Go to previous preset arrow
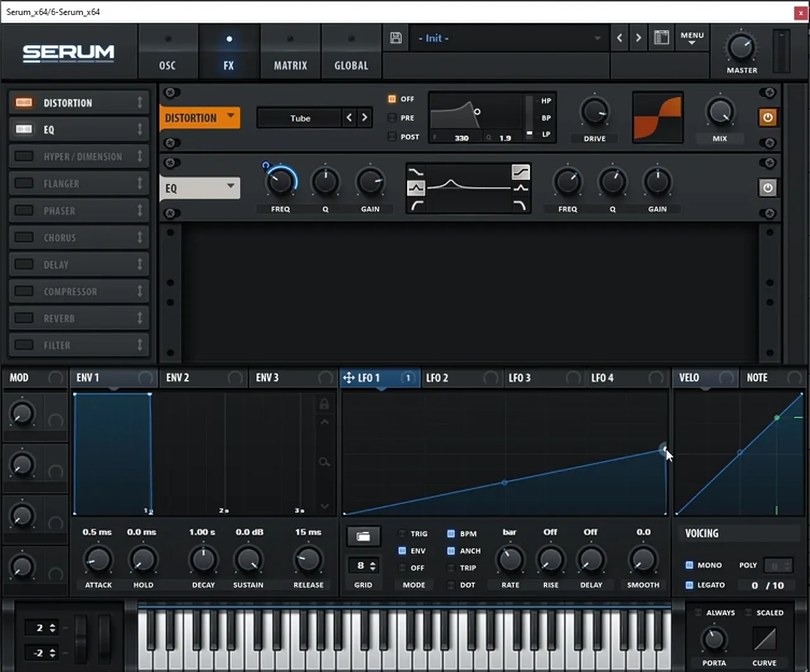Screen dimensions: 810x672 coord(620,38)
